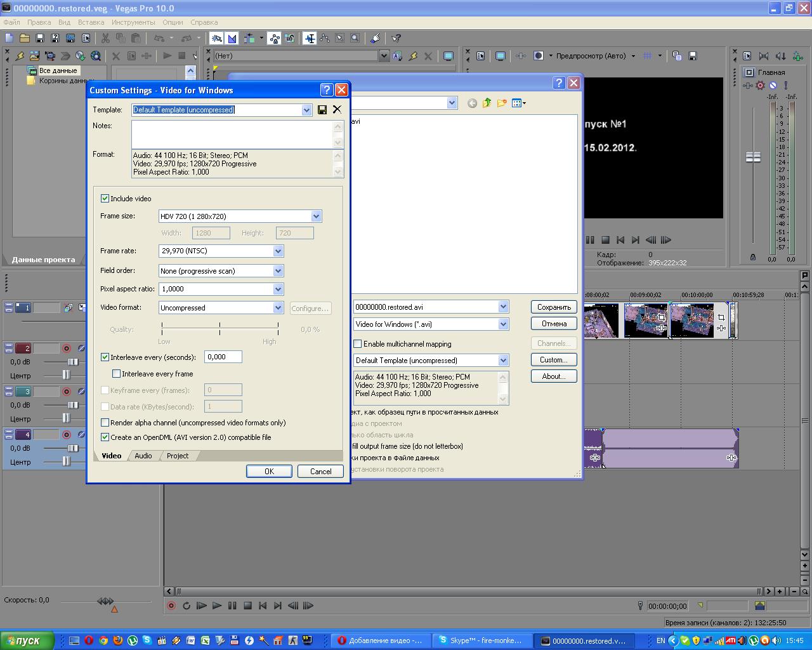Uncheck the Include video checkbox
Image resolution: width=812 pixels, height=650 pixels.
pyautogui.click(x=105, y=199)
